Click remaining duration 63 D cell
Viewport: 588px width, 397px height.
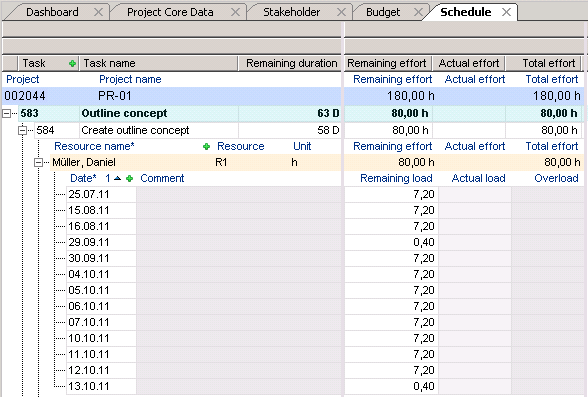click(x=290, y=113)
